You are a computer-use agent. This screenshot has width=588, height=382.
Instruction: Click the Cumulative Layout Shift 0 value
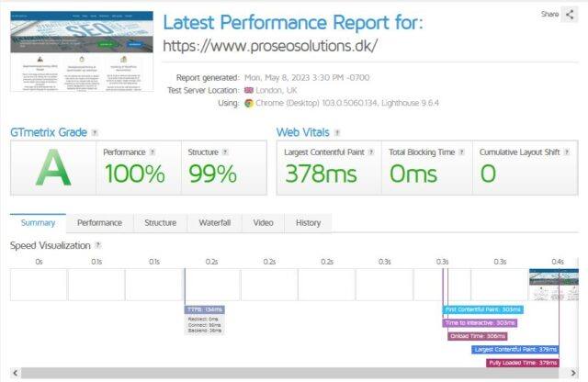click(x=488, y=174)
